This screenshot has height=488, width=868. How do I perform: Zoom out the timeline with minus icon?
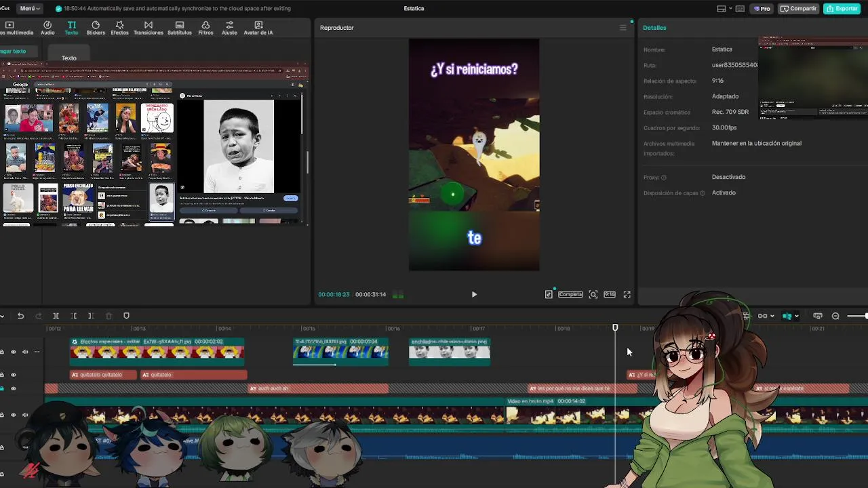[x=835, y=316]
